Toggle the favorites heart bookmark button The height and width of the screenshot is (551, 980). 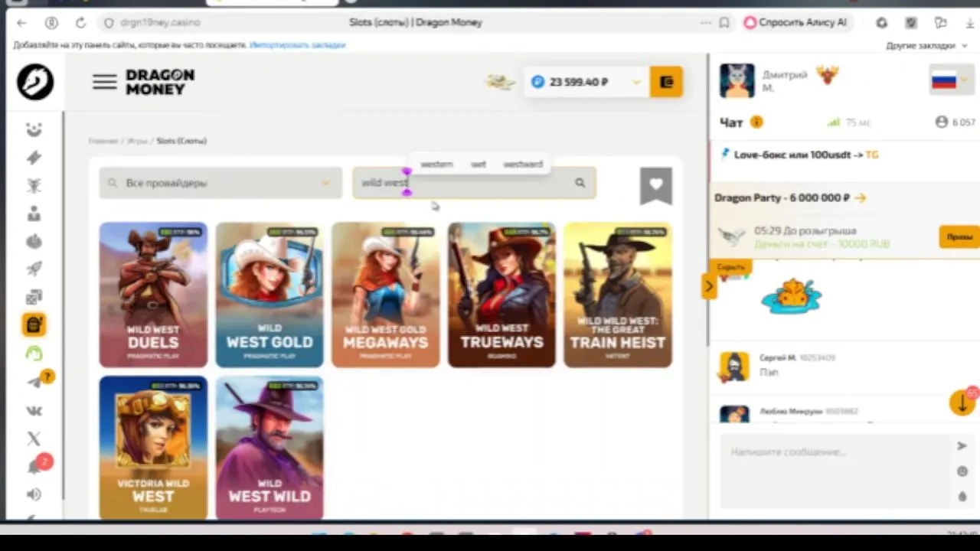click(656, 185)
